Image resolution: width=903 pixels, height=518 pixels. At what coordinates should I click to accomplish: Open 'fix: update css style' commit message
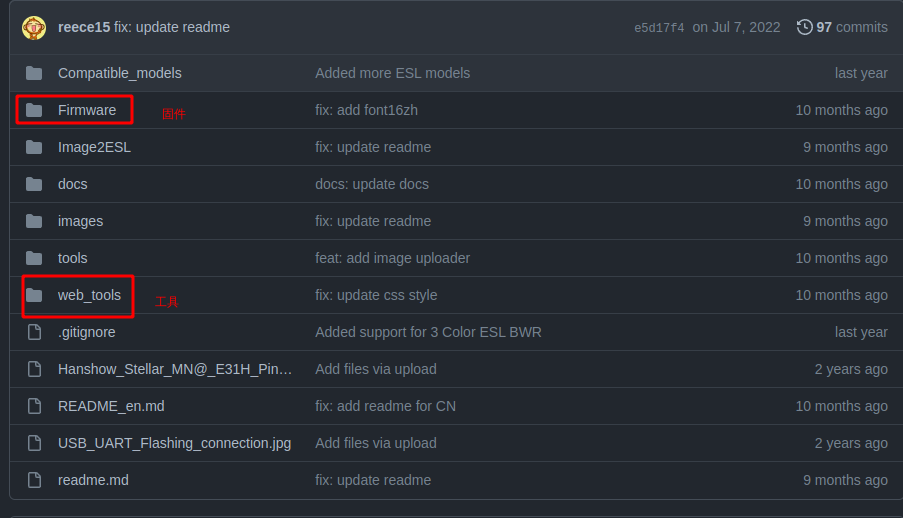point(376,295)
